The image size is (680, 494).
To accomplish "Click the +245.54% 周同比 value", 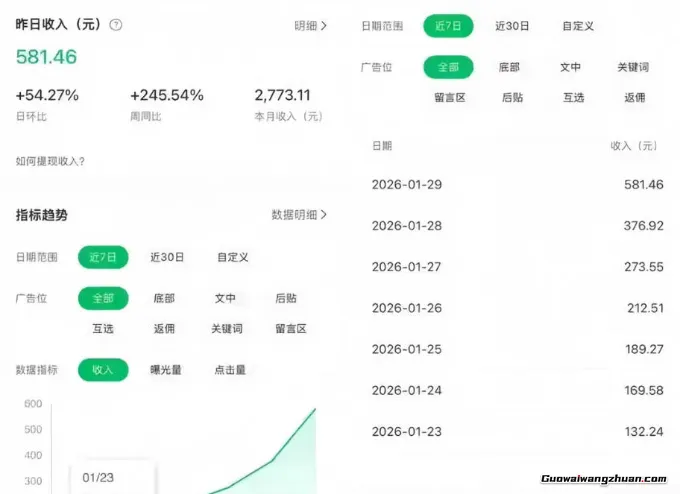I will pyautogui.click(x=167, y=95).
